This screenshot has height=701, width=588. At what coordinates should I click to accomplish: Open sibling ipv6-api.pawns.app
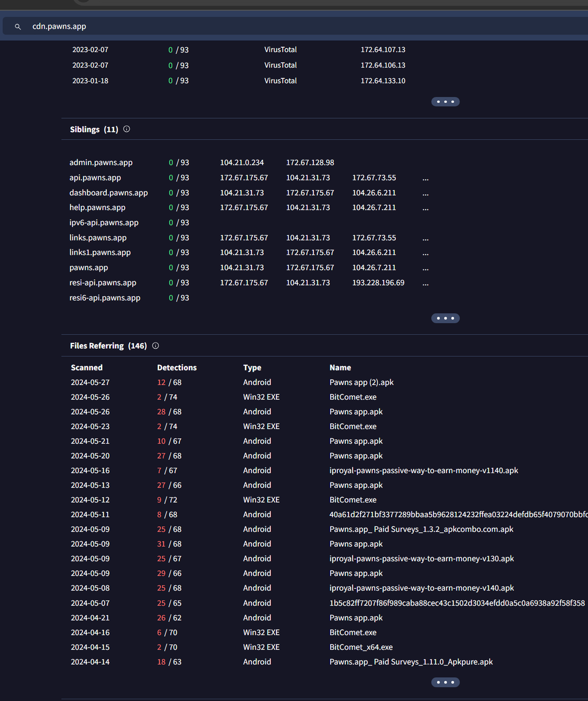tap(104, 223)
